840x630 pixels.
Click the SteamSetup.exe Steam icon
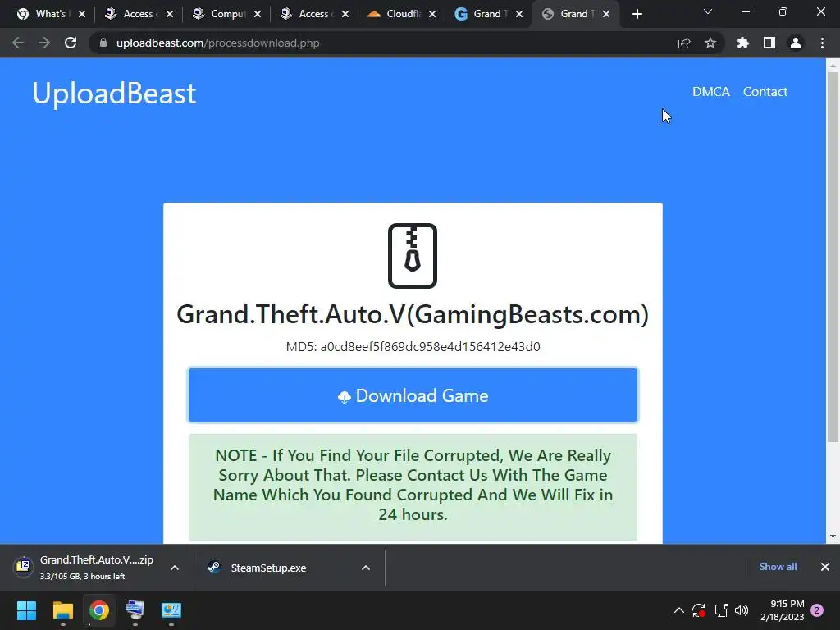(x=214, y=568)
